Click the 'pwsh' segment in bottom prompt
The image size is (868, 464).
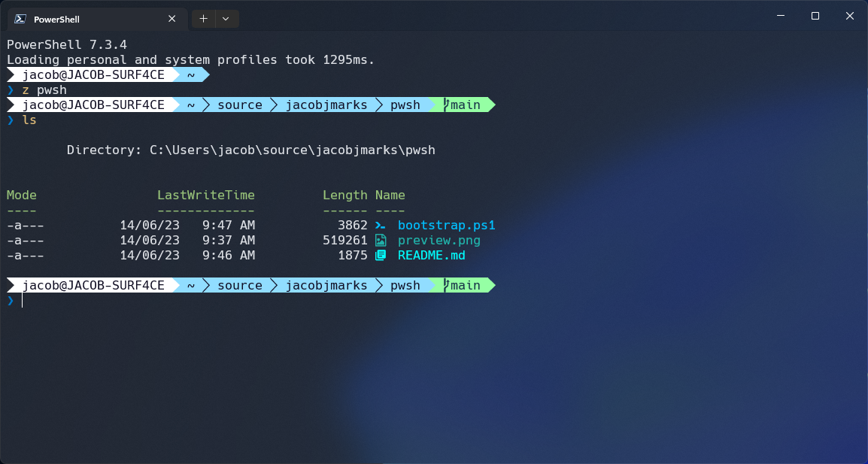tap(405, 285)
